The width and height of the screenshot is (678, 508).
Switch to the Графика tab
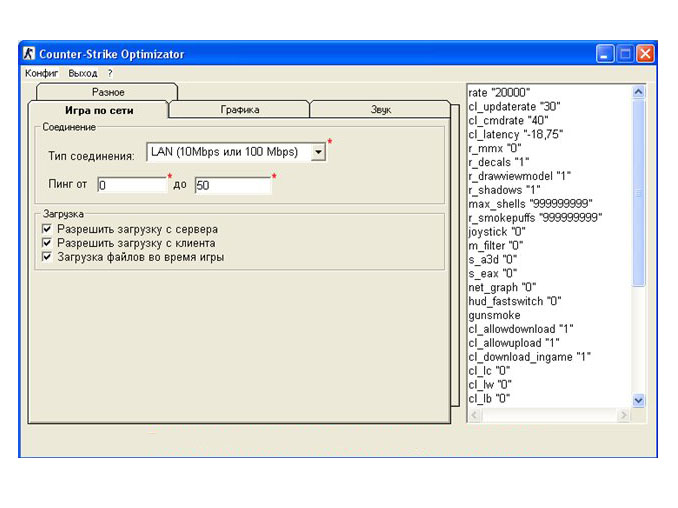pyautogui.click(x=240, y=109)
